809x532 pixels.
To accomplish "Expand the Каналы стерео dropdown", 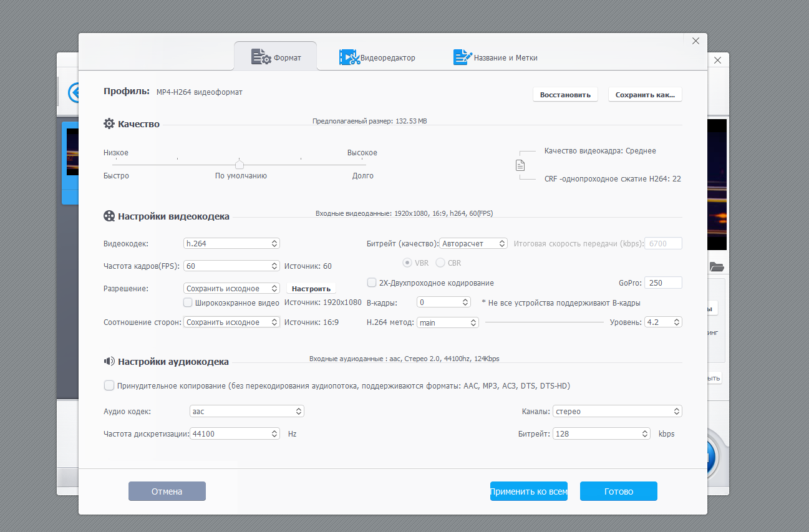I will 617,412.
